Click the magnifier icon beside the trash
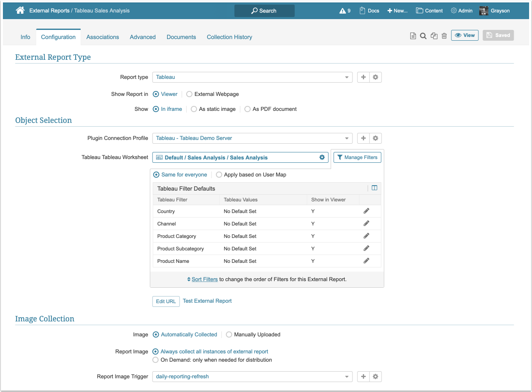 point(423,36)
